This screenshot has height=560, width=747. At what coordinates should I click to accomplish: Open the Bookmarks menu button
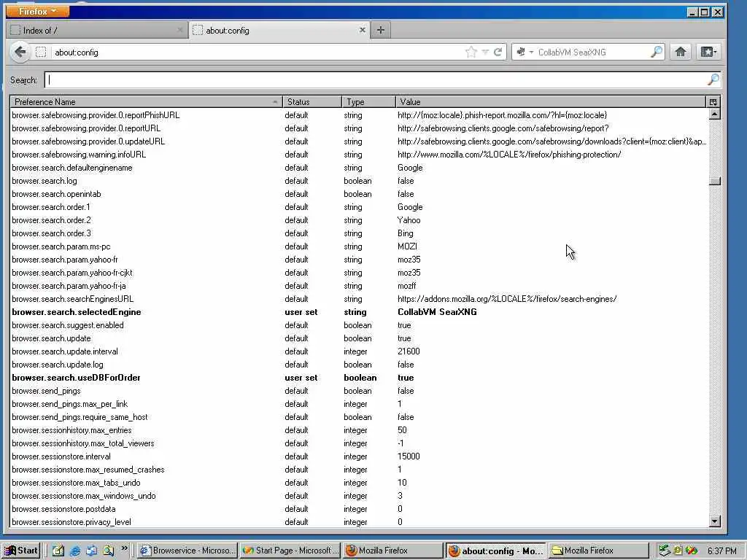(x=708, y=52)
